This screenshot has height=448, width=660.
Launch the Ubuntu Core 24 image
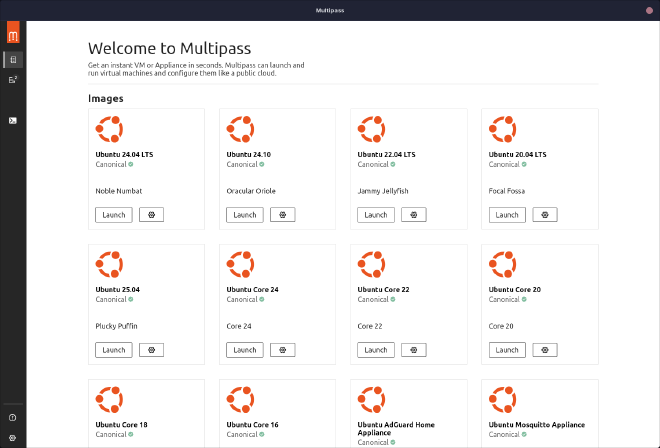coord(245,350)
